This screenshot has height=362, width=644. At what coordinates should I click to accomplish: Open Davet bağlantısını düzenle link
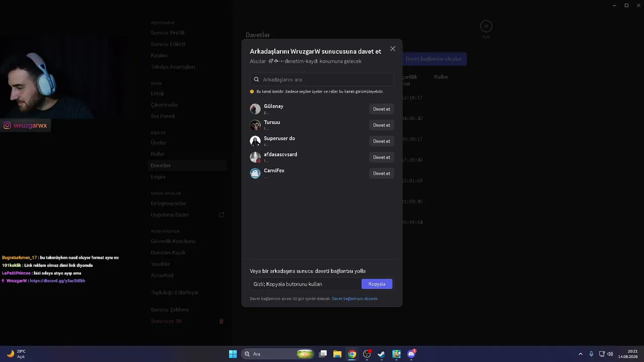point(355,299)
